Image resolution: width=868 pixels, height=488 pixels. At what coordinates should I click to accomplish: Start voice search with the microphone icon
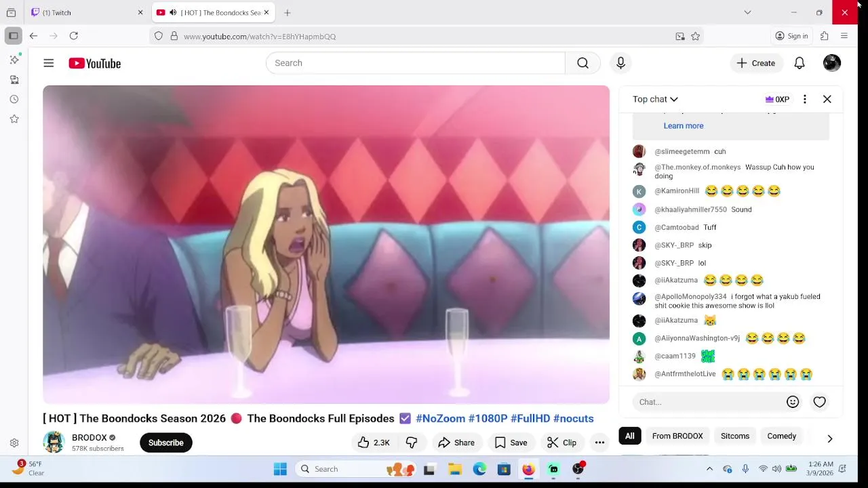[620, 63]
